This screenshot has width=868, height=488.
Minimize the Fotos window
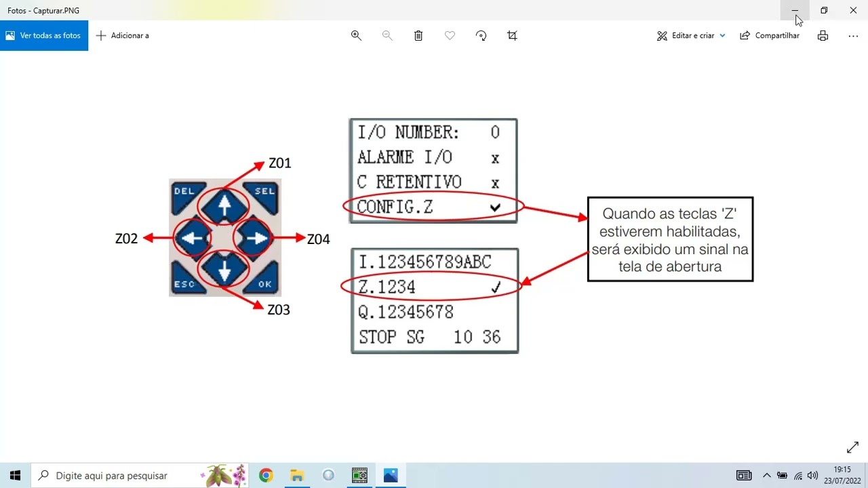(x=795, y=10)
